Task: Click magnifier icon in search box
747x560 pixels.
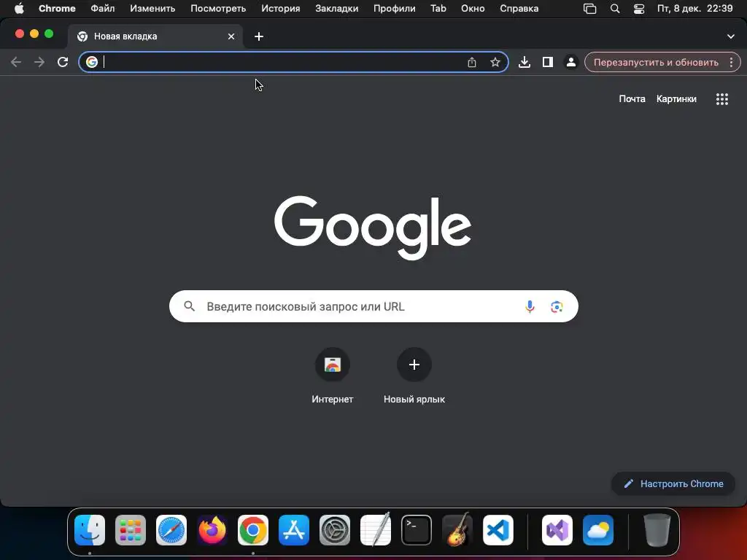Action: [189, 306]
